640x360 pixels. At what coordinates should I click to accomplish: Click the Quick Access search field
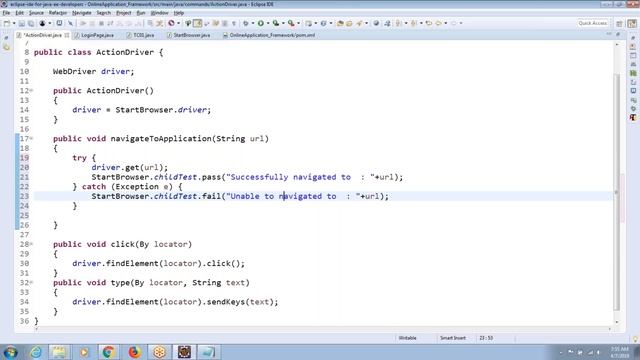[593, 23]
